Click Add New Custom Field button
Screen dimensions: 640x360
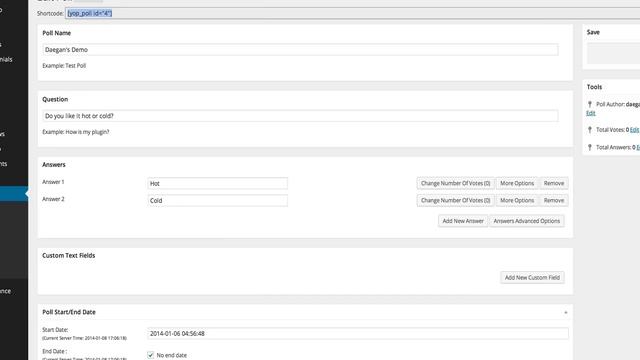[532, 278]
